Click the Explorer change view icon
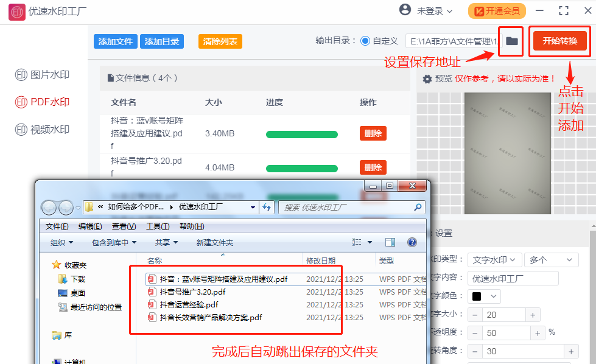The image size is (596, 364). point(357,242)
